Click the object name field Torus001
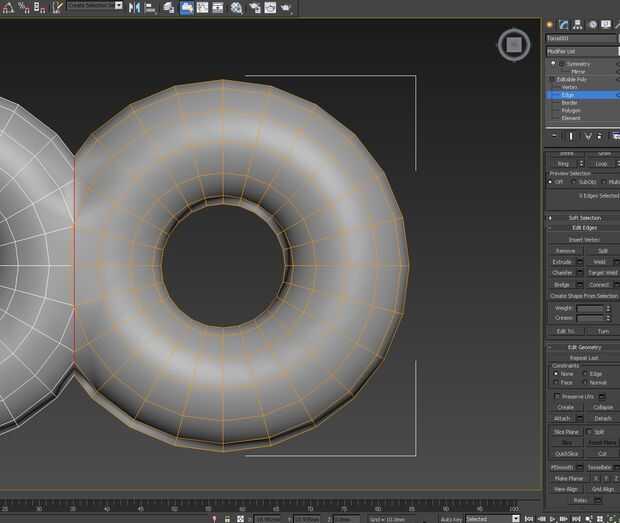The image size is (620, 523). [578, 38]
